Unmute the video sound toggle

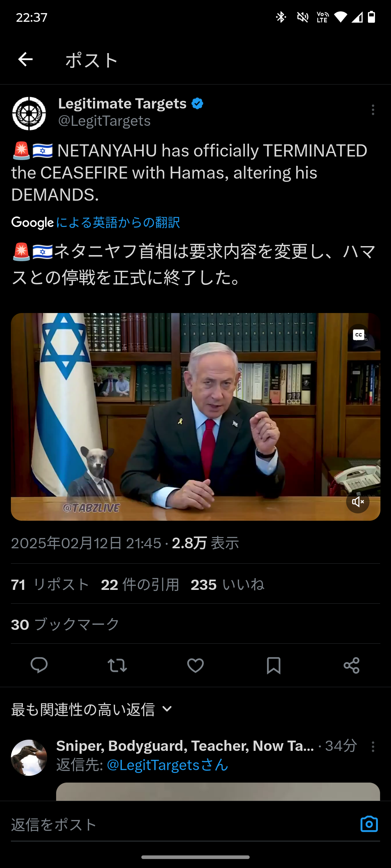(x=358, y=502)
